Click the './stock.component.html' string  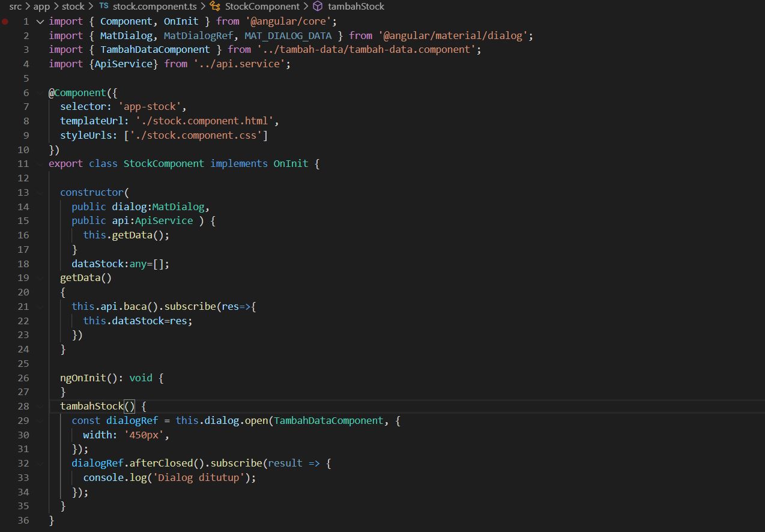[204, 121]
